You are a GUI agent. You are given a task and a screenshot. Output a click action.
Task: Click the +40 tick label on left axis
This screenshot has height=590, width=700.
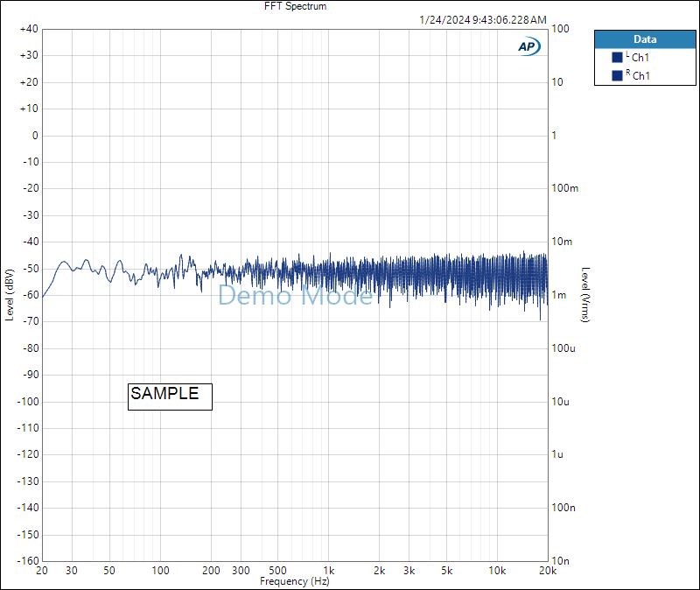pyautogui.click(x=29, y=29)
